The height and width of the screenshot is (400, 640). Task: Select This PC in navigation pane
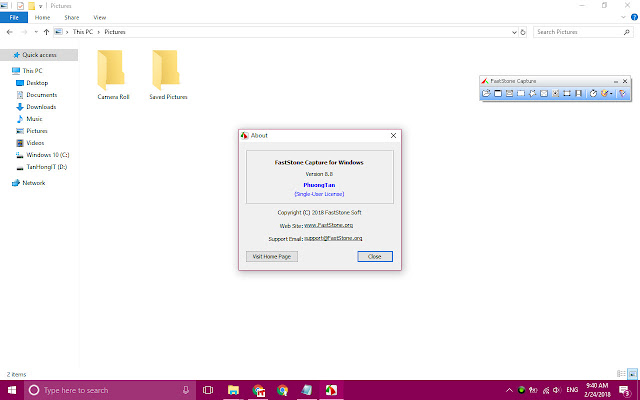tap(32, 71)
